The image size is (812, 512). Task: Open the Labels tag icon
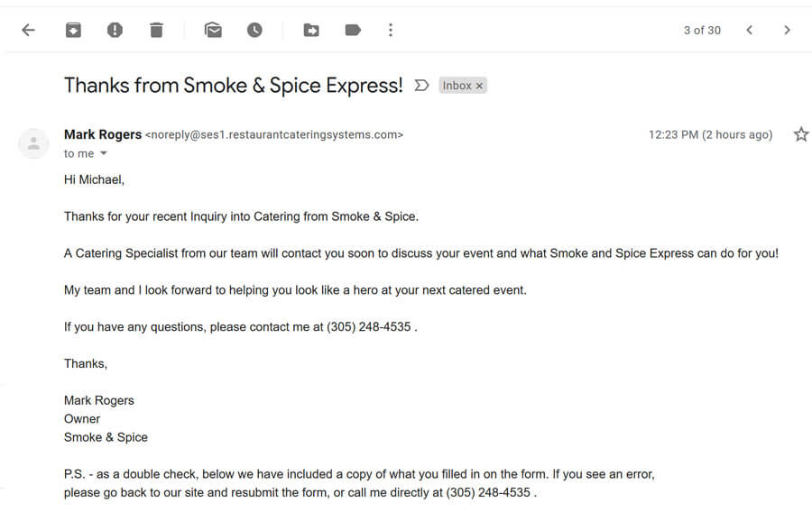[x=353, y=30]
